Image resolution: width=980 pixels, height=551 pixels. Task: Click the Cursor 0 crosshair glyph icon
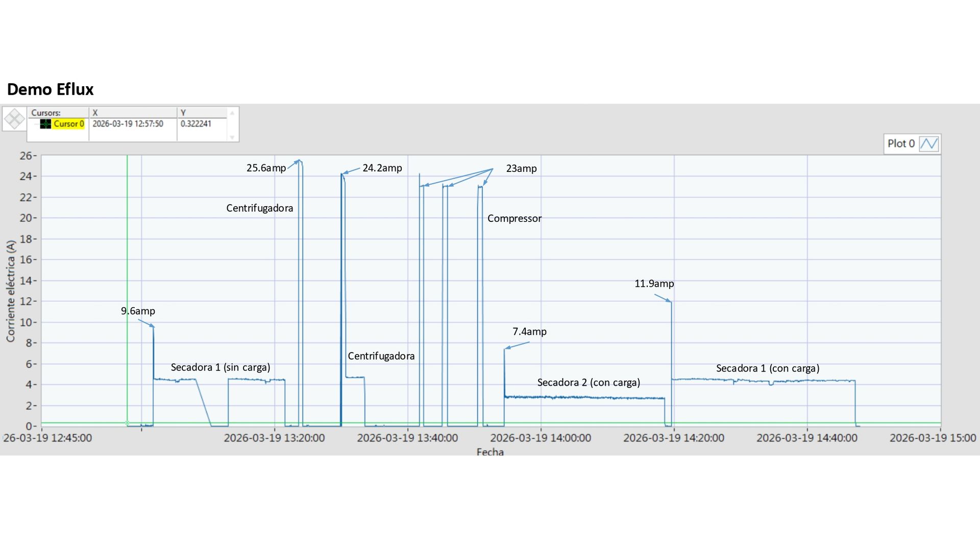45,124
